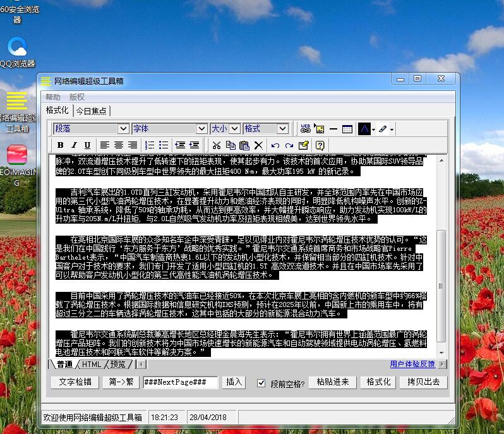Image resolution: width=504 pixels, height=434 pixels.
Task: Expand the 字体 font dropdown
Action: click(x=201, y=129)
